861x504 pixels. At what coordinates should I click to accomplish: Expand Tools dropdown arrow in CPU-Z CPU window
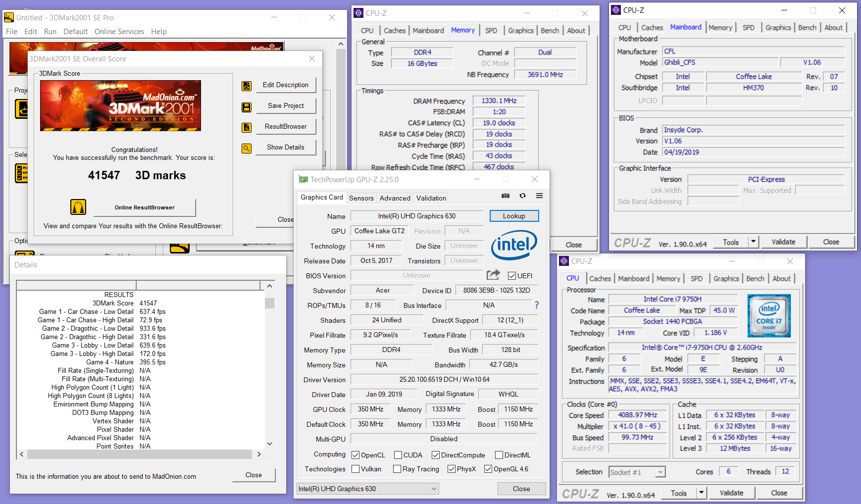coord(701,493)
